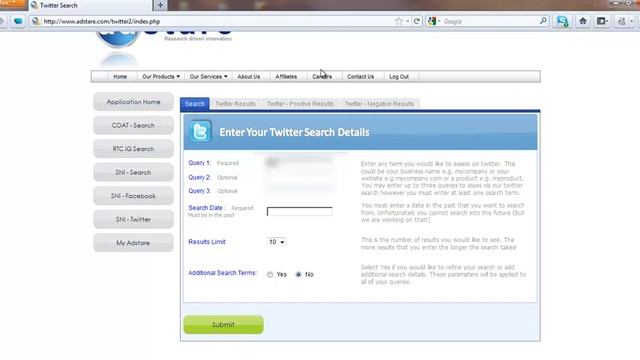
Task: Click the Application Home sidebar button
Action: [x=133, y=102]
